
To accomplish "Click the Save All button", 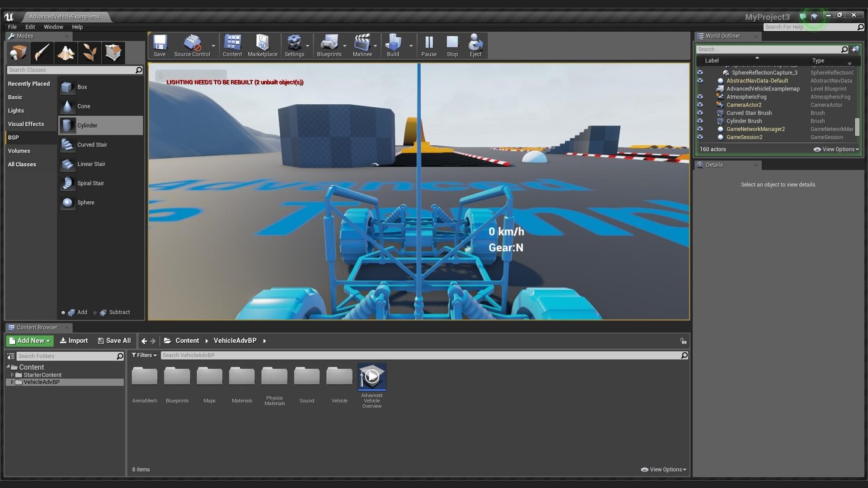I will tap(114, 340).
